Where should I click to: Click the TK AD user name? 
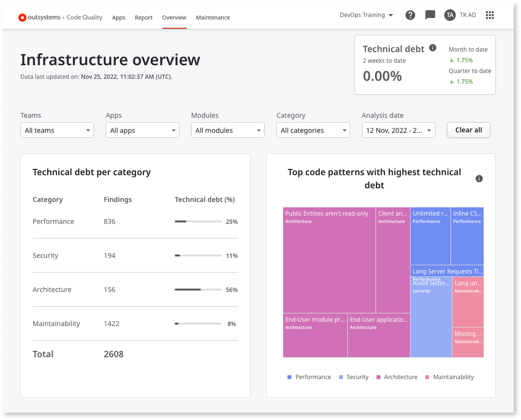tap(468, 15)
